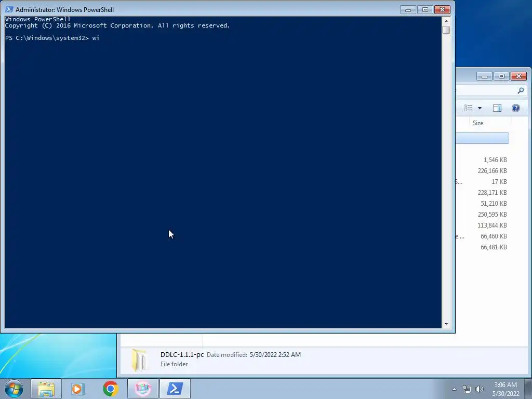Select the file row sized 250,595 KB
The image size is (532, 399).
(x=482, y=214)
